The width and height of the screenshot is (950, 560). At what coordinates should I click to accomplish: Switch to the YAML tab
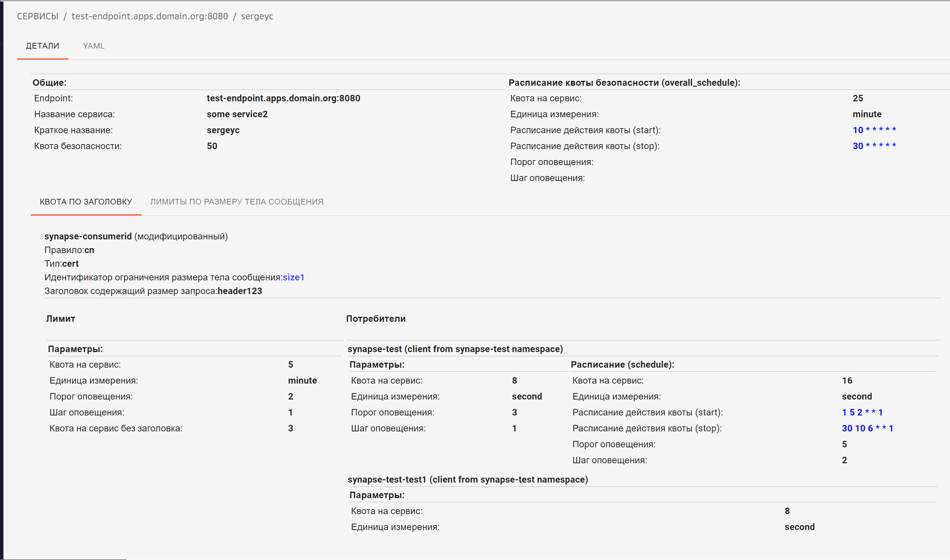click(x=93, y=46)
